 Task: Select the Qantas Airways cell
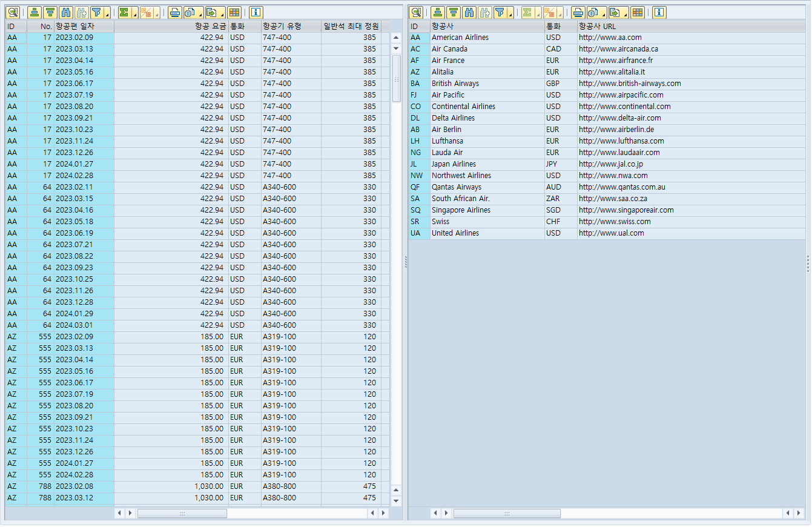point(487,187)
